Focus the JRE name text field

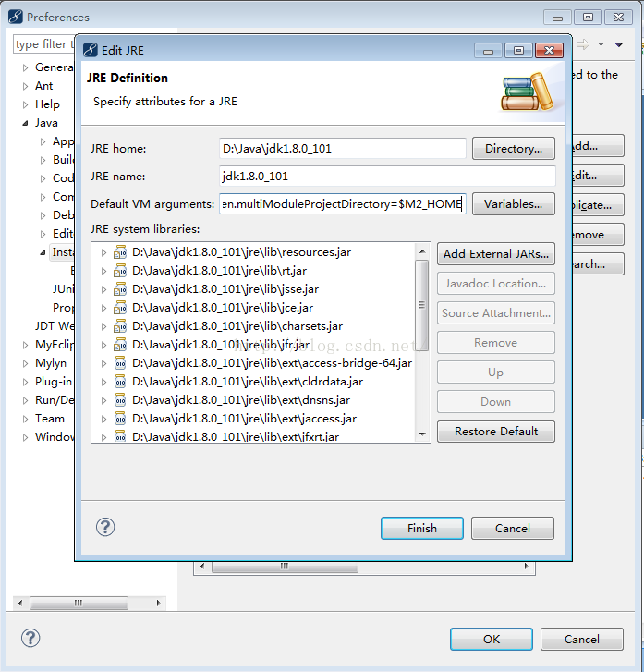point(387,177)
